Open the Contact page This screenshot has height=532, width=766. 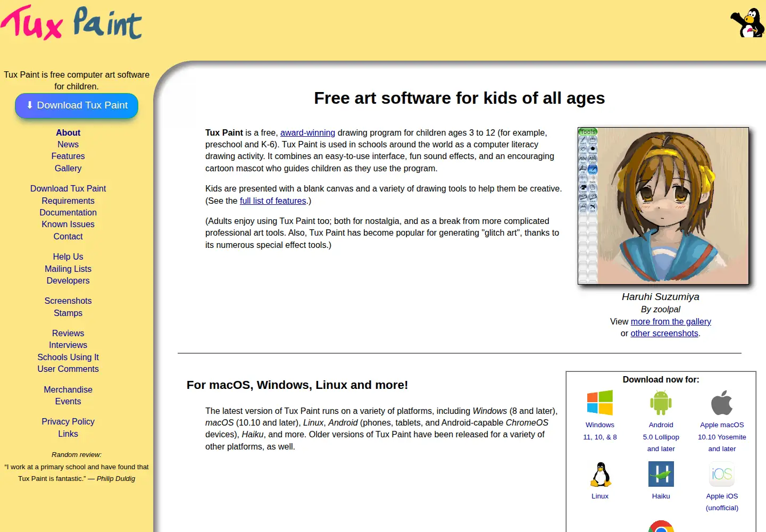tap(68, 236)
